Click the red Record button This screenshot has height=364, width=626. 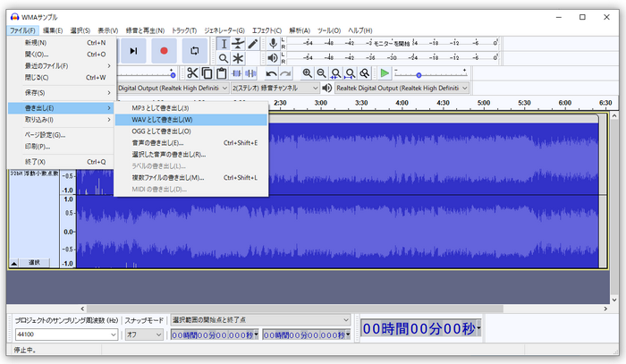click(x=165, y=51)
